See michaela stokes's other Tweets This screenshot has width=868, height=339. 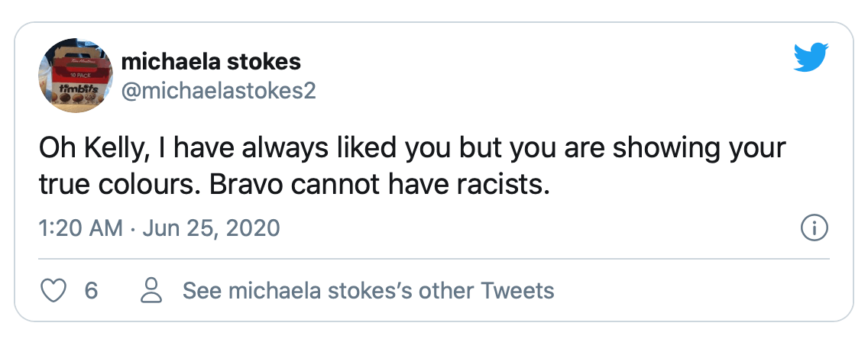coord(368,290)
